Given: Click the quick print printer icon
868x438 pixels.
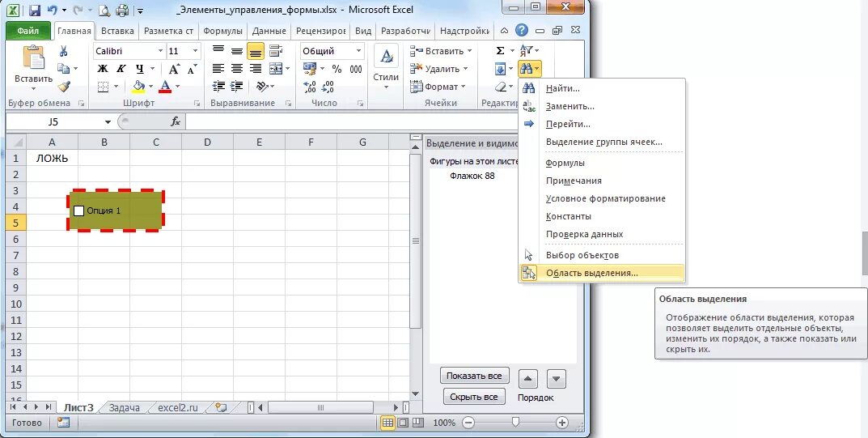Looking at the screenshot, I should click(x=122, y=10).
